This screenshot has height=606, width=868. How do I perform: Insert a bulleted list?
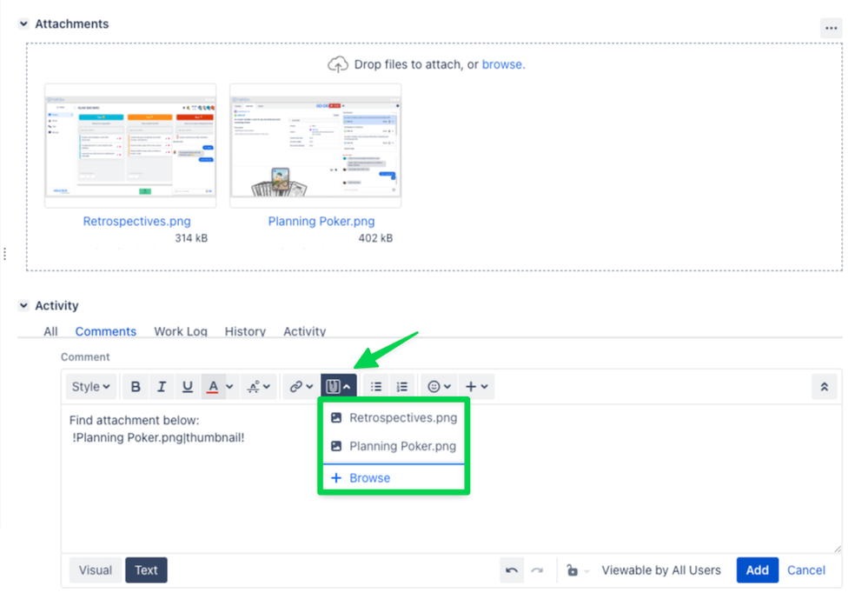pyautogui.click(x=376, y=387)
